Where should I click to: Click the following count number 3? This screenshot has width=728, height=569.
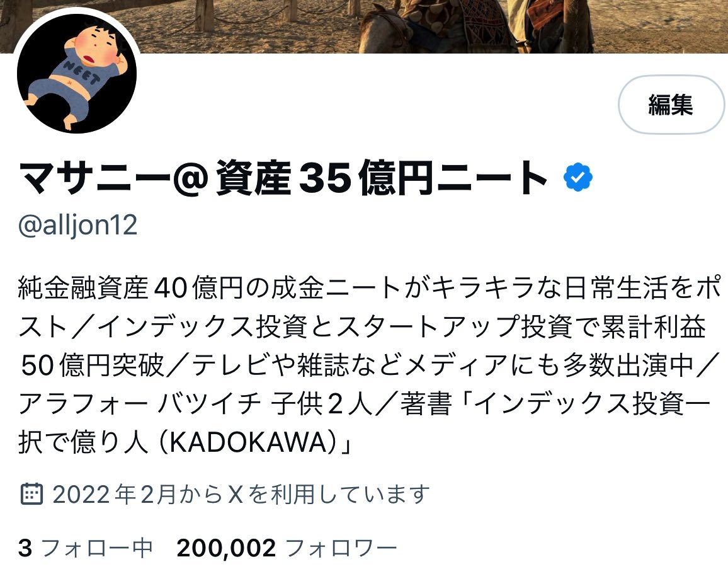click(25, 548)
